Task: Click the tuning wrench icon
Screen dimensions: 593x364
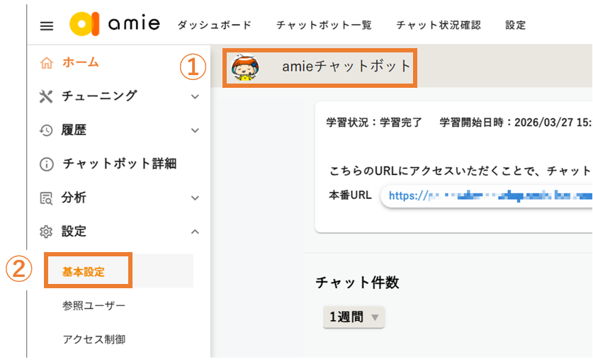Action: (47, 96)
